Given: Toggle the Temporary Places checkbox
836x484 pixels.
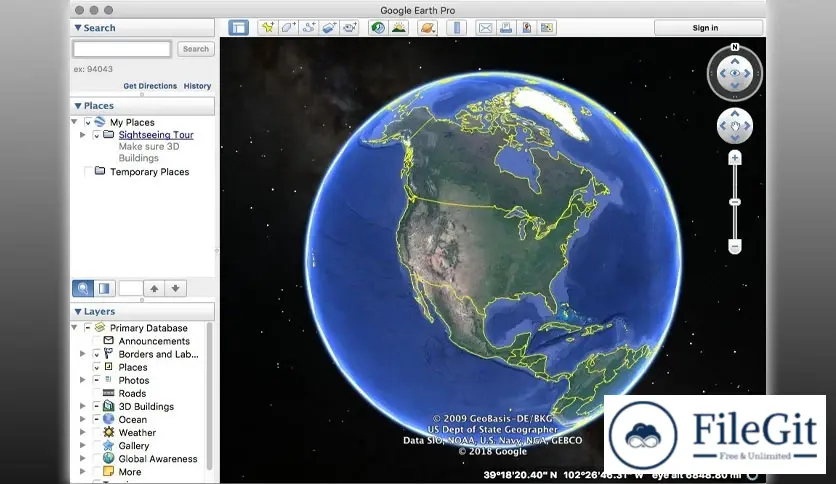Looking at the screenshot, I should 88,172.
